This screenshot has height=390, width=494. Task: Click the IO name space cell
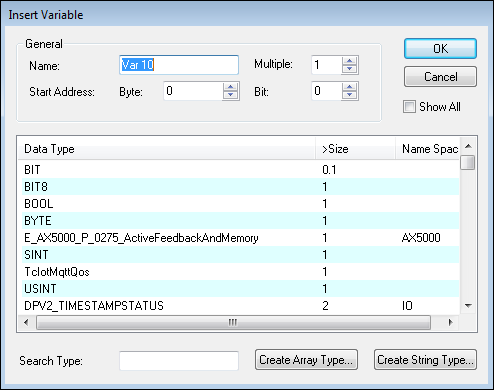(407, 306)
